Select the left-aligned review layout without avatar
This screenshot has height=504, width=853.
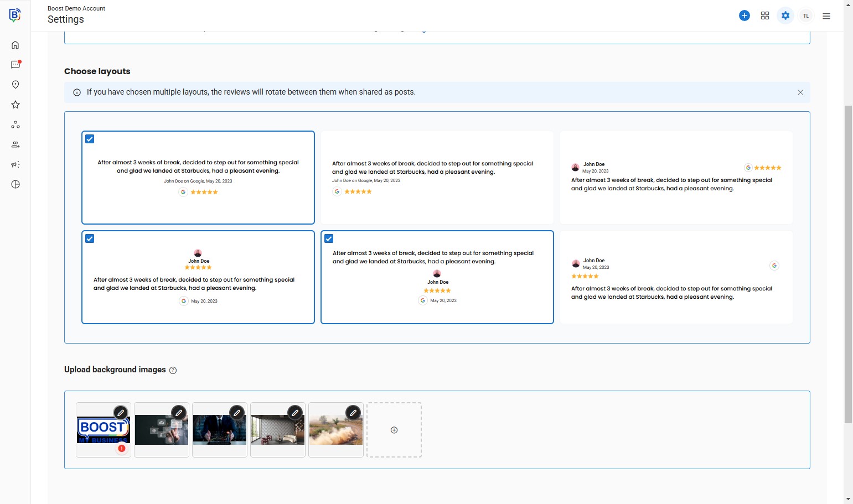tap(437, 178)
